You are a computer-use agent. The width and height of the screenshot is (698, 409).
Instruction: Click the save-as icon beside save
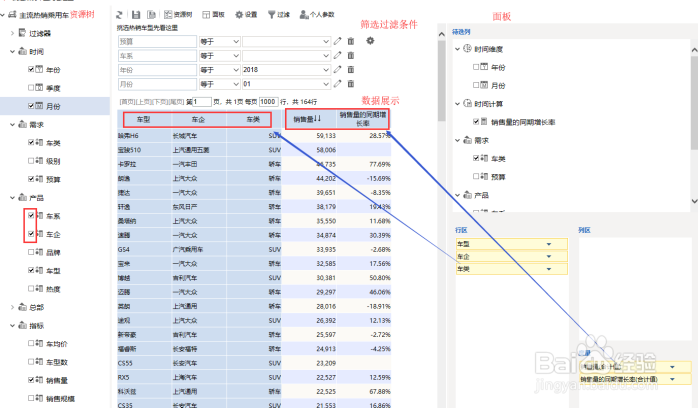pos(151,15)
